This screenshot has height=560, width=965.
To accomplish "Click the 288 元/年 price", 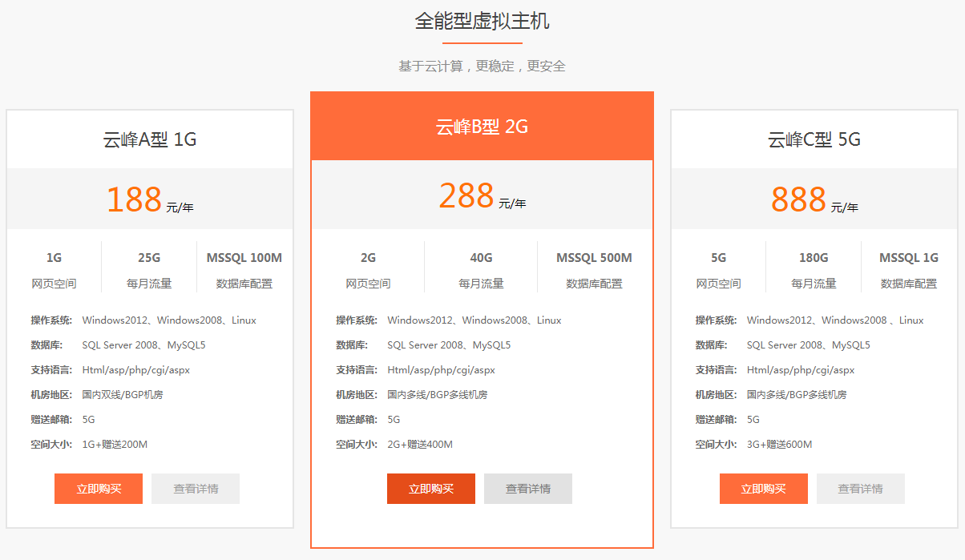I will [482, 195].
